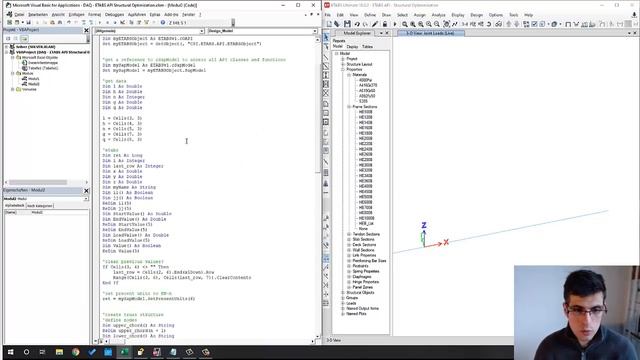Select DieseArbeitsmappe in project tree
Viewport: 640px width, 360px height.
tap(40, 63)
